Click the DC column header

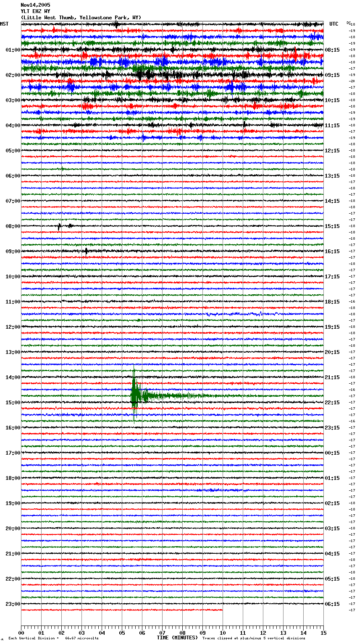[349, 23]
